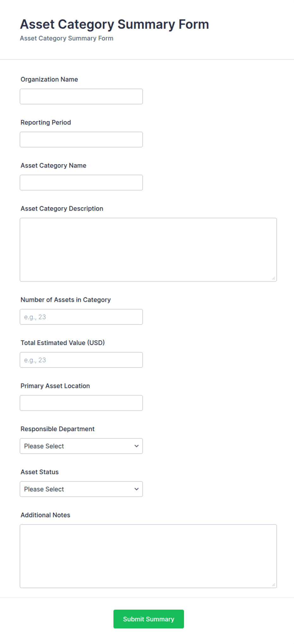Click inside Asset Category Description textarea

click(x=148, y=250)
